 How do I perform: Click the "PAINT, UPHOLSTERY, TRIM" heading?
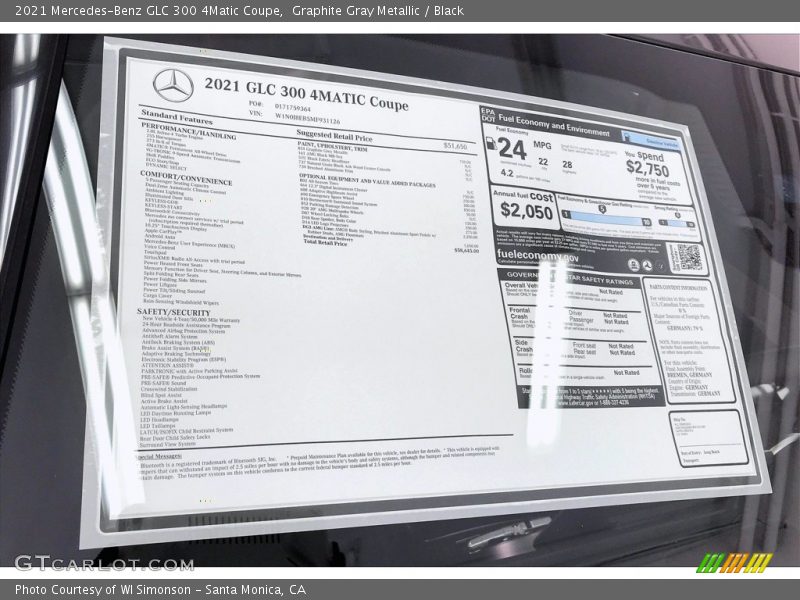[332, 146]
